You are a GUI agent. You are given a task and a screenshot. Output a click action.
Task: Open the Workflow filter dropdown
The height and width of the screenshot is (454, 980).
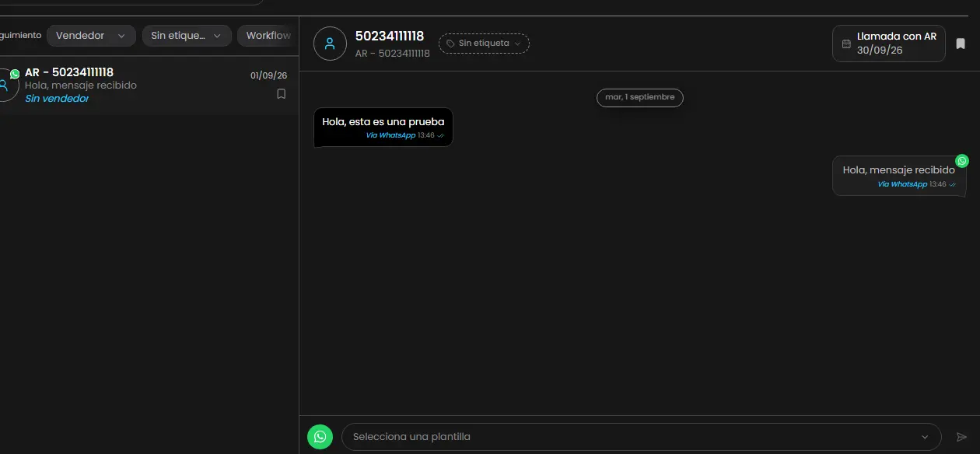coord(268,36)
